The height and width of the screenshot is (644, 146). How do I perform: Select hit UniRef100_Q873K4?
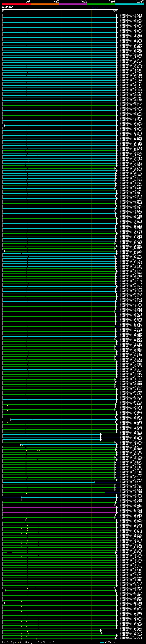coord(131,311)
